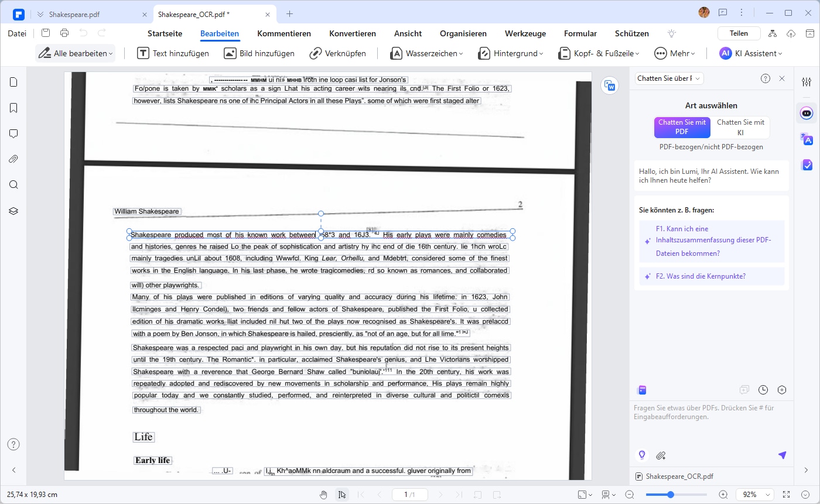Click the help question mark in left sidebar
This screenshot has width=820, height=504.
[13, 444]
